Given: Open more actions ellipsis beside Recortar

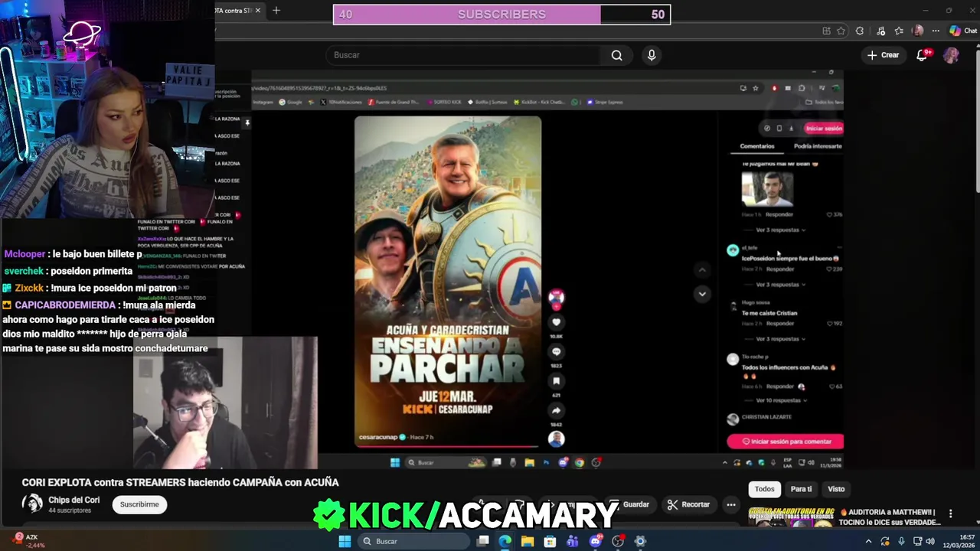Looking at the screenshot, I should coord(731,504).
